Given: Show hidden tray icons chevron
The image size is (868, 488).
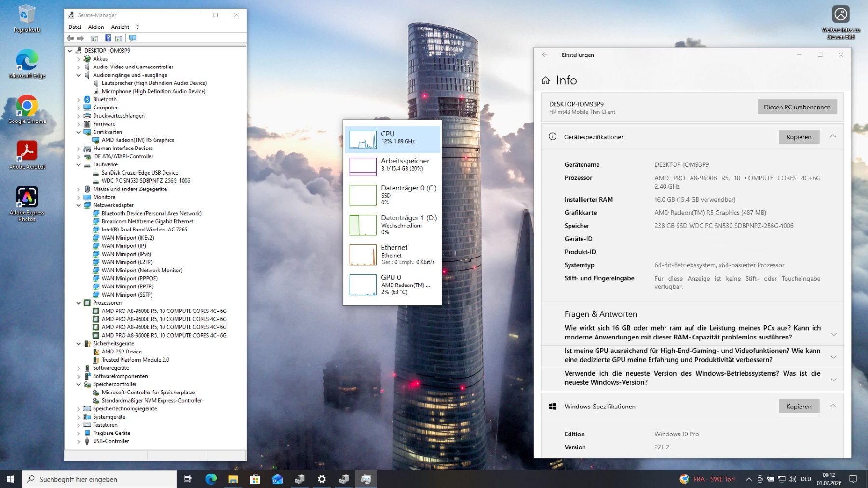Looking at the screenshot, I should click(749, 479).
